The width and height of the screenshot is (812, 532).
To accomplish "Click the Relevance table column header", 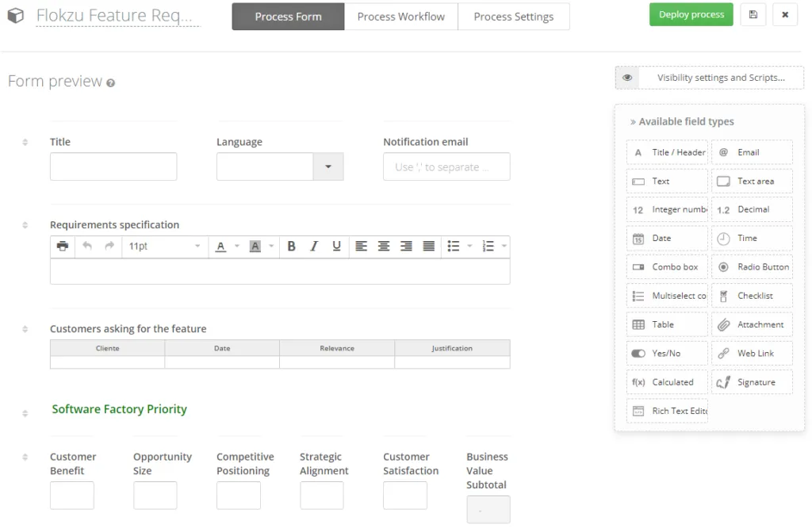I will tap(337, 348).
